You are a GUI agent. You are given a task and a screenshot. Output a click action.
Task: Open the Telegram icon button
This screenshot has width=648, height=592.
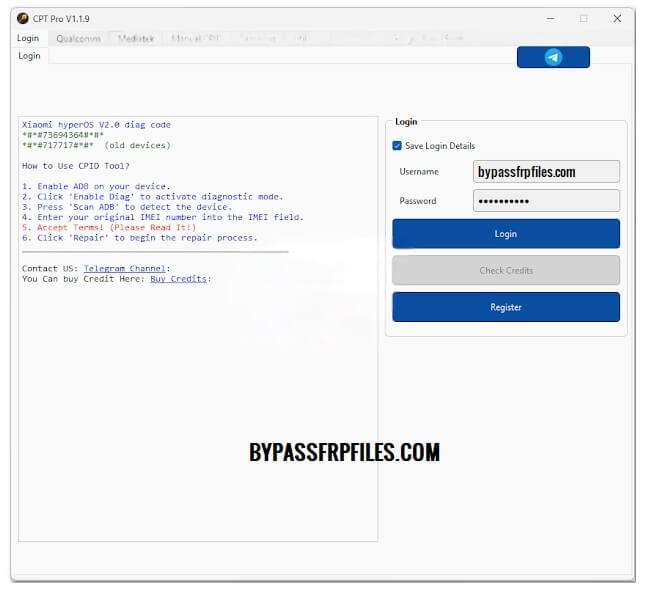[553, 57]
